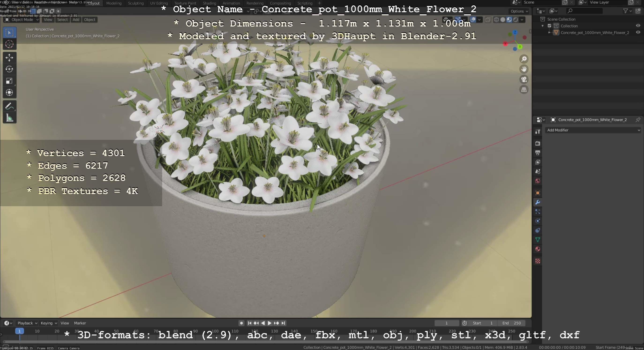Open outliner filter dropdown

coord(627,11)
